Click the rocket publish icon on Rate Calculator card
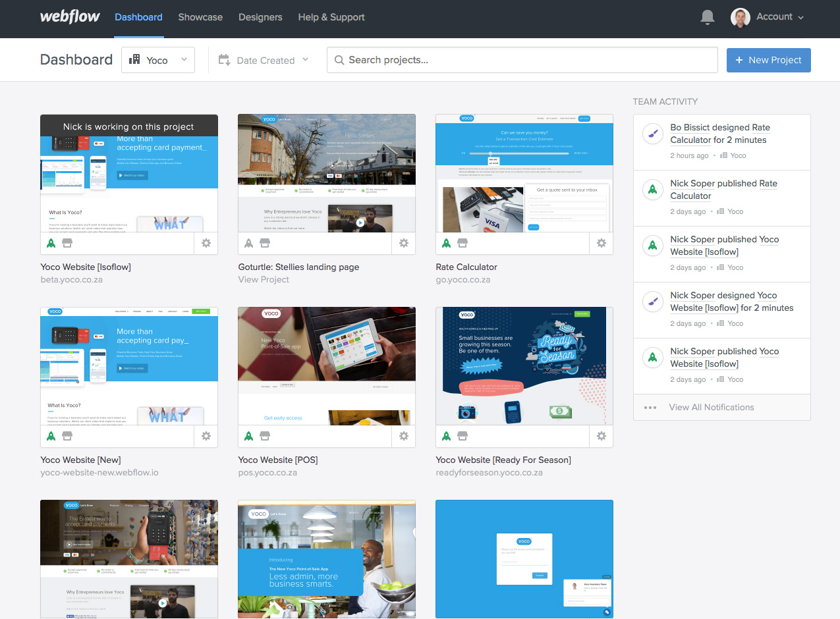The height and width of the screenshot is (619, 840). (447, 243)
